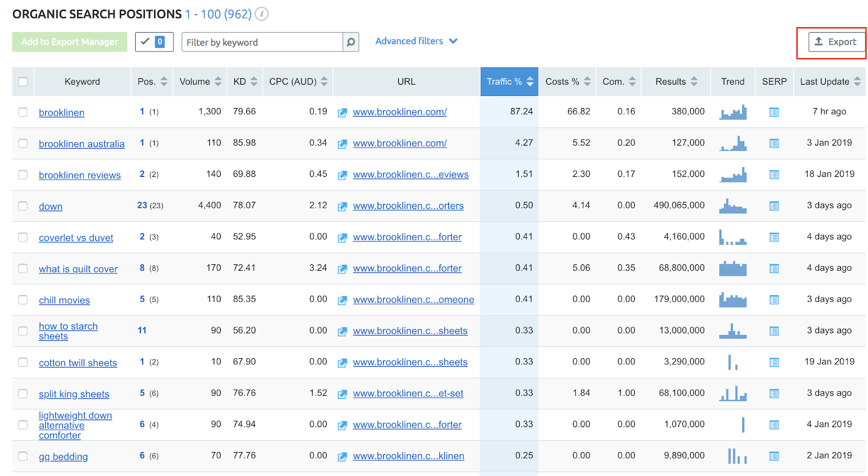The image size is (868, 476).
Task: Open SERP snapshot for brooklinen australia row
Action: click(x=774, y=143)
